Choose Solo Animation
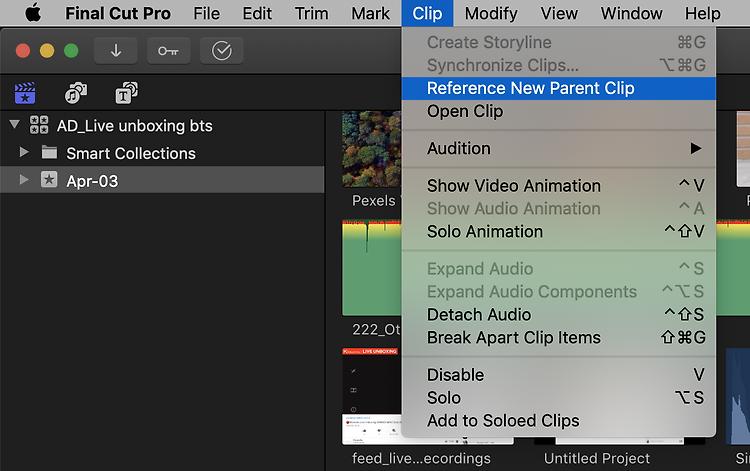 click(559, 232)
